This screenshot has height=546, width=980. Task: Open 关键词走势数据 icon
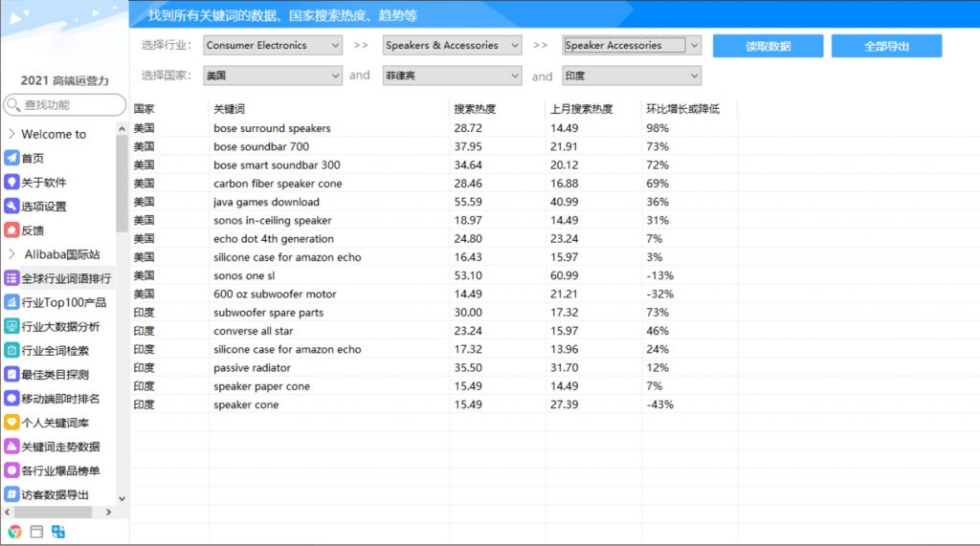coord(11,447)
